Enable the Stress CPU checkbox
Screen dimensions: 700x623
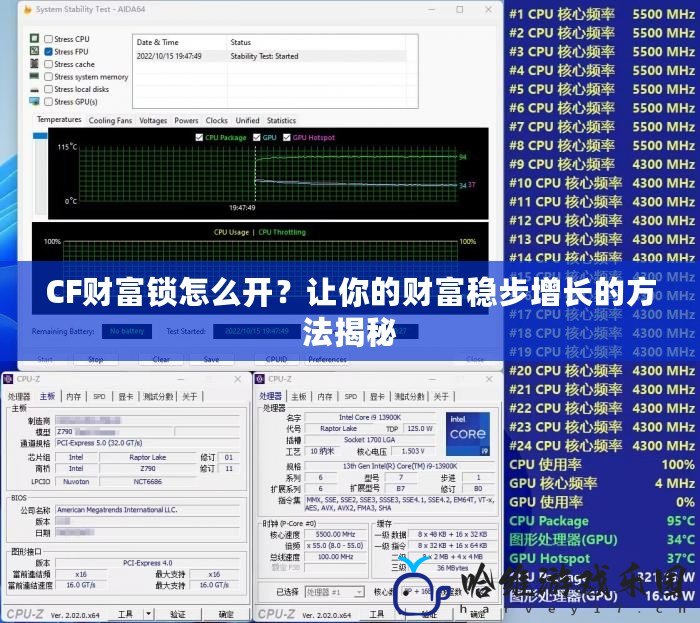49,39
